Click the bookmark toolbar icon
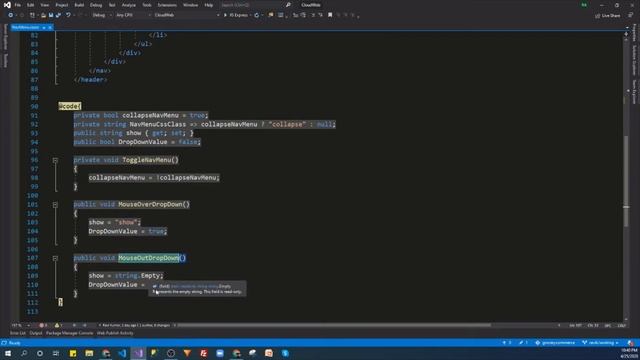This screenshot has height=360, width=640. (x=330, y=15)
